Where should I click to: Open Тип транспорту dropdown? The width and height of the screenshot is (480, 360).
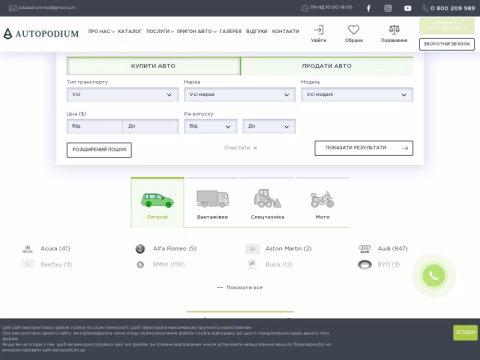tap(123, 95)
